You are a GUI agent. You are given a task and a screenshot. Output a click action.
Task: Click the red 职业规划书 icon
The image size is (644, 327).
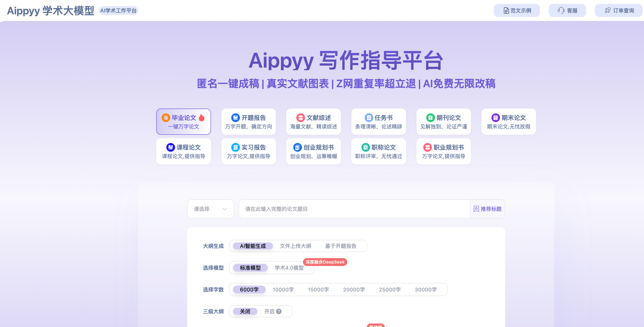[428, 147]
